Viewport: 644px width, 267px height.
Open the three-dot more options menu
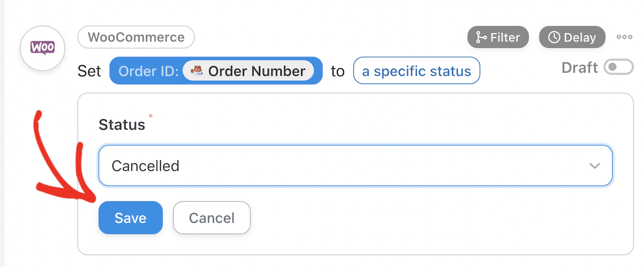(624, 37)
